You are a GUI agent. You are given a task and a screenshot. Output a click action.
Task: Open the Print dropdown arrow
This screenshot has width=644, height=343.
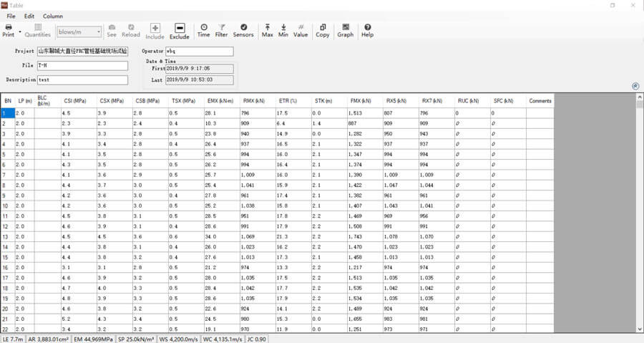(20, 32)
